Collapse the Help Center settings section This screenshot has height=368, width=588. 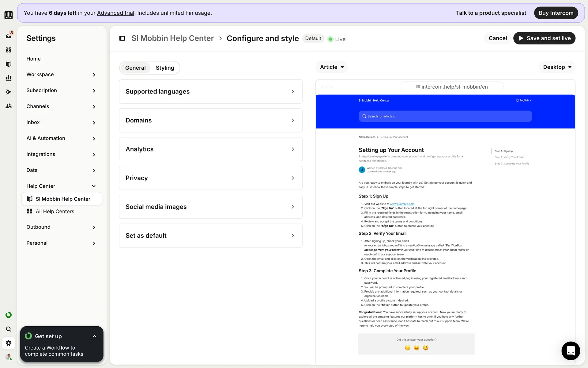94,186
